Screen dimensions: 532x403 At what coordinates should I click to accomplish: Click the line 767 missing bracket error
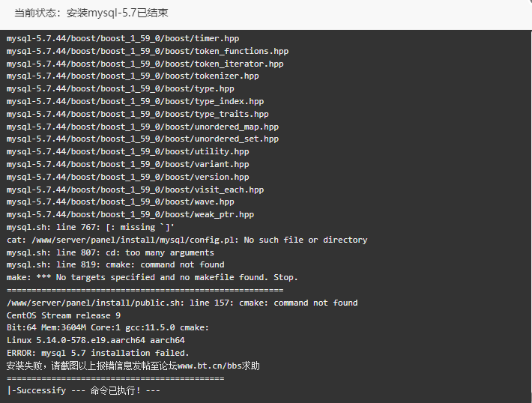click(x=90, y=227)
